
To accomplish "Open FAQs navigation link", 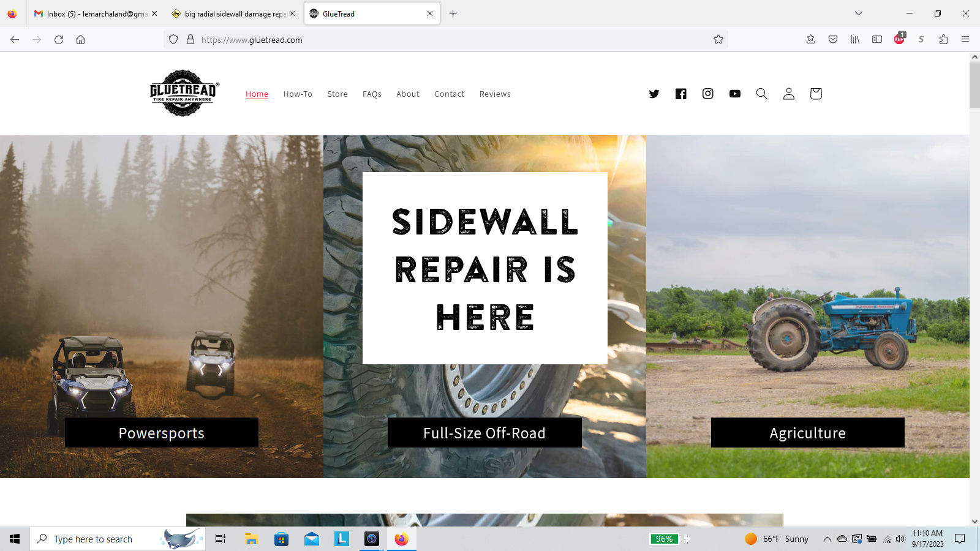I will [372, 94].
